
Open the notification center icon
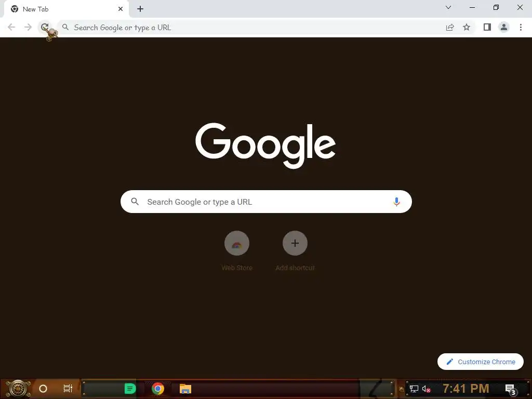pos(511,389)
